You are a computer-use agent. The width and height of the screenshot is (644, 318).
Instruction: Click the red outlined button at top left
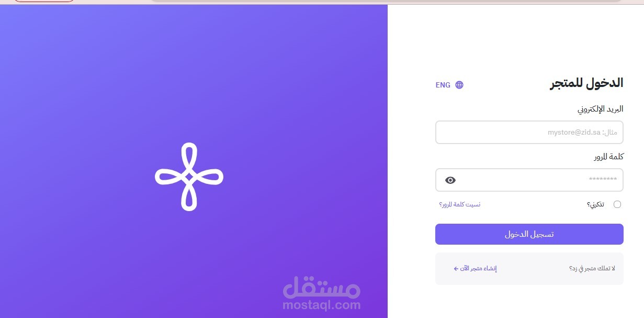point(43,1)
